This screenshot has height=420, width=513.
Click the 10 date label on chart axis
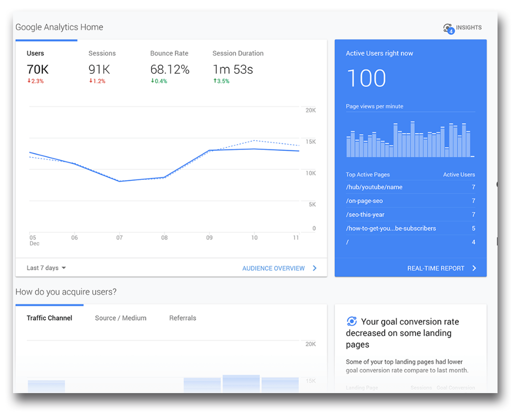pos(254,238)
